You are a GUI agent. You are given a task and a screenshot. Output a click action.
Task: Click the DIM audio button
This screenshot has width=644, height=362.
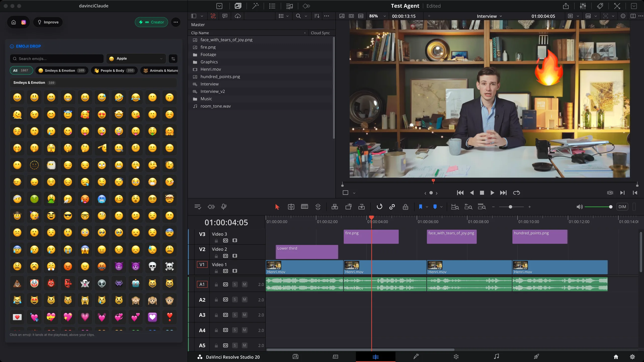[x=622, y=207]
